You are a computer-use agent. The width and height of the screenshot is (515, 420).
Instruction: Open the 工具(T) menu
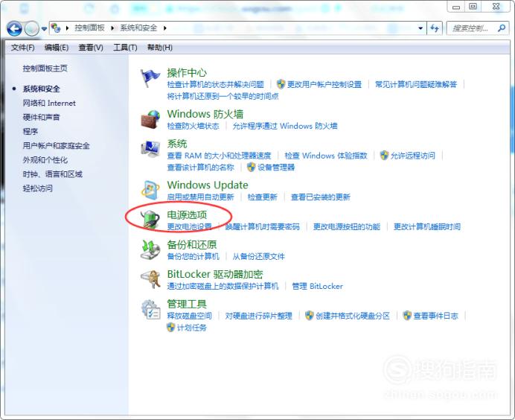pyautogui.click(x=125, y=48)
